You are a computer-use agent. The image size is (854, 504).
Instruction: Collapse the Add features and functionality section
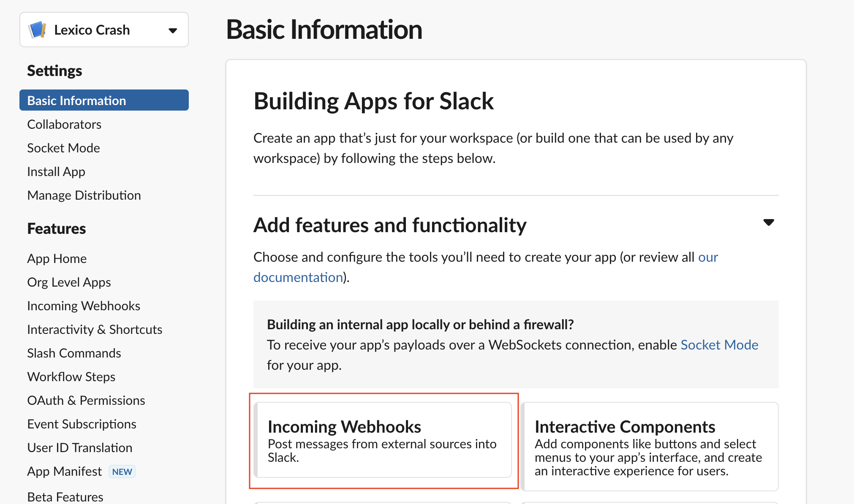pos(768,222)
